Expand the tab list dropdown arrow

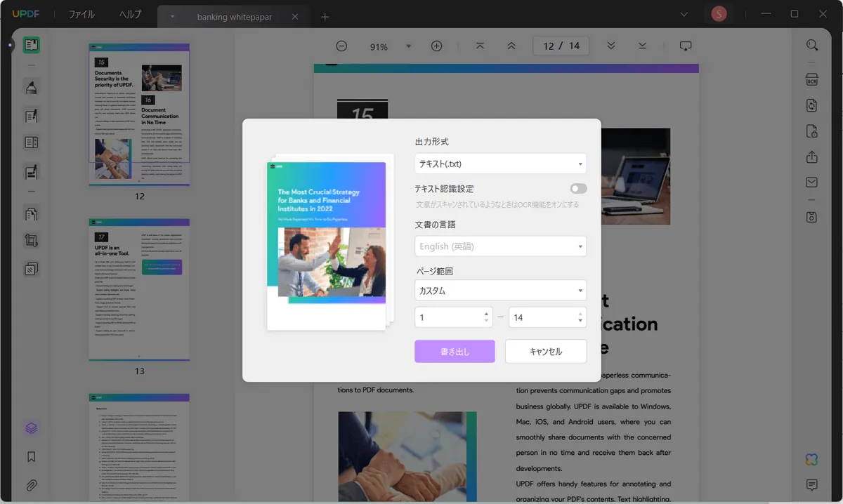point(173,17)
